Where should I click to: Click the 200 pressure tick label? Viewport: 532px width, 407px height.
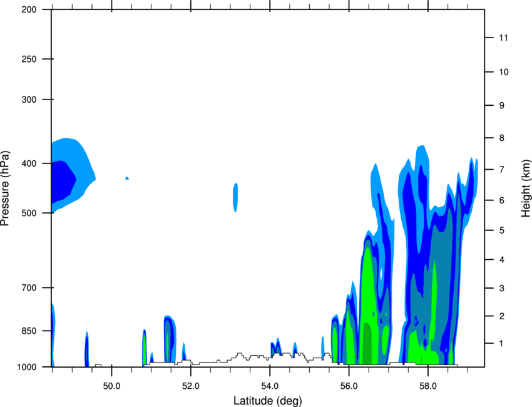[x=29, y=9]
